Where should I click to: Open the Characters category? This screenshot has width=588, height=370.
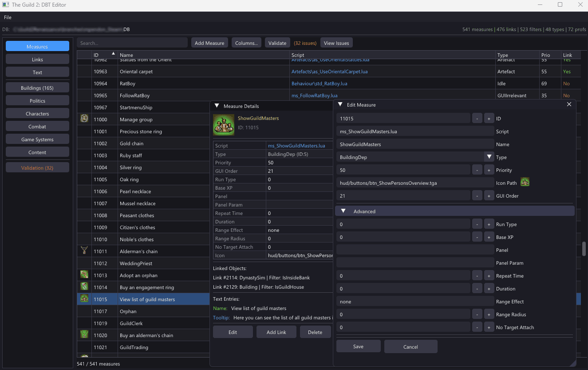click(x=37, y=113)
